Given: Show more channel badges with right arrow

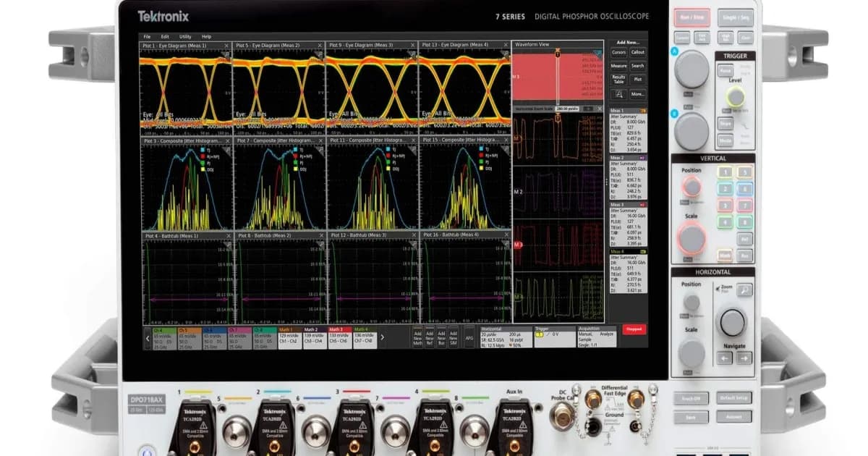Looking at the screenshot, I should pyautogui.click(x=383, y=337).
